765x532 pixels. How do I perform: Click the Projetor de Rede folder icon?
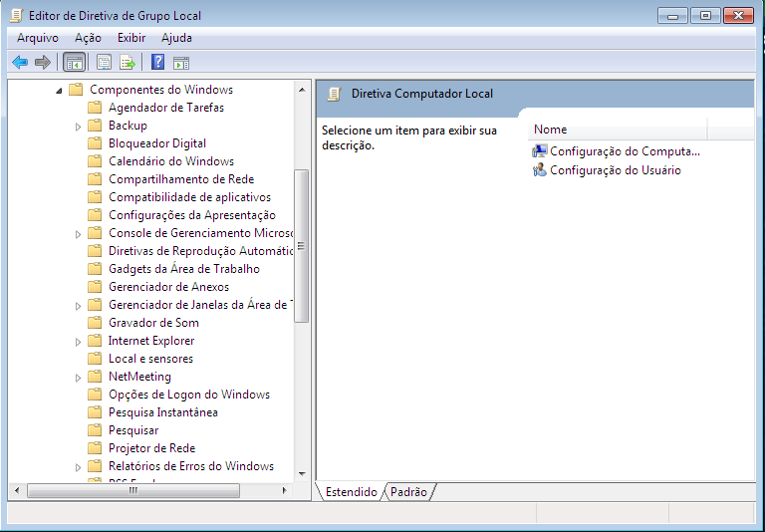point(95,448)
